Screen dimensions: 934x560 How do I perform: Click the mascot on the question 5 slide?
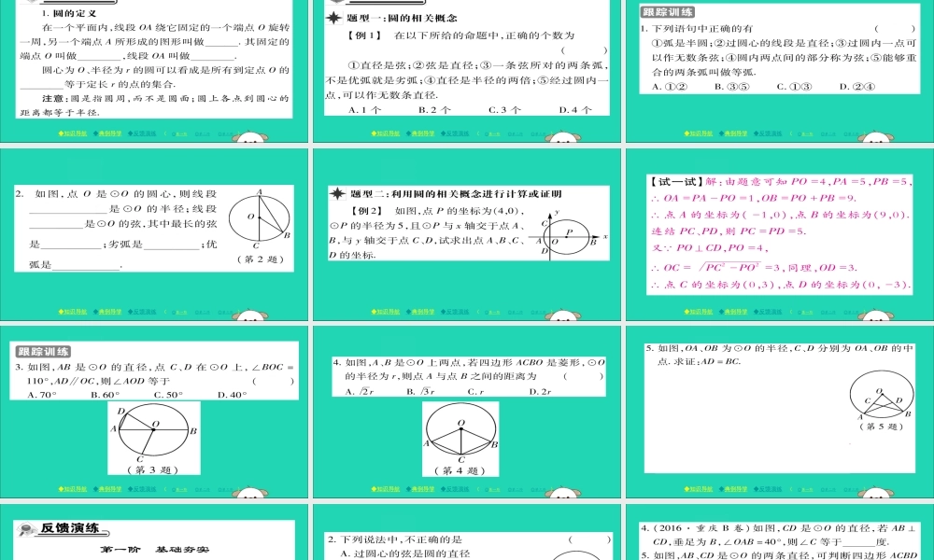pyautogui.click(x=876, y=493)
